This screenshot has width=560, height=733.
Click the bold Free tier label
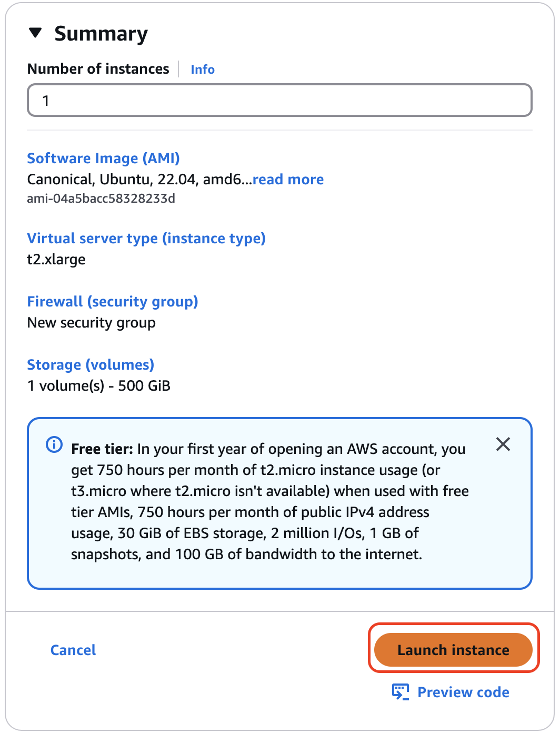pos(102,449)
